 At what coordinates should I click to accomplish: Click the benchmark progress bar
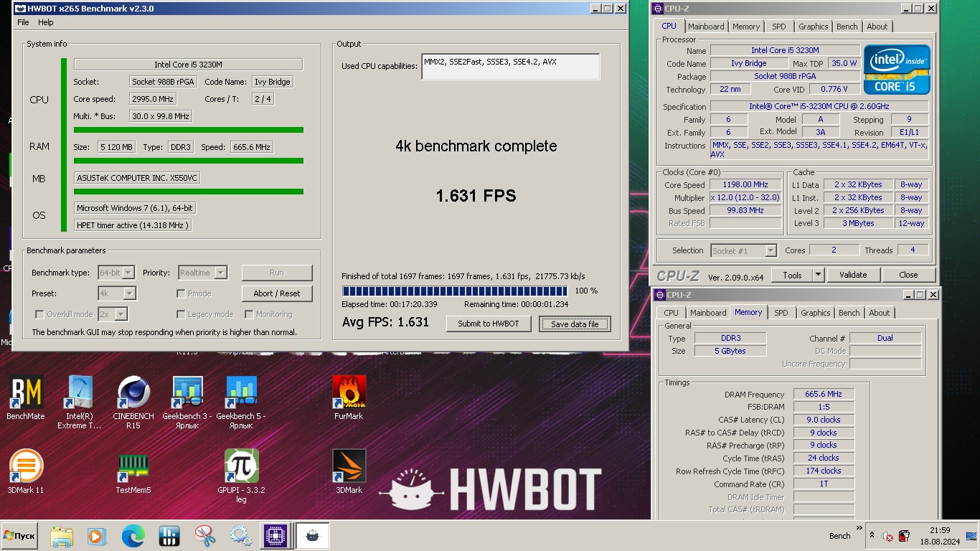455,291
